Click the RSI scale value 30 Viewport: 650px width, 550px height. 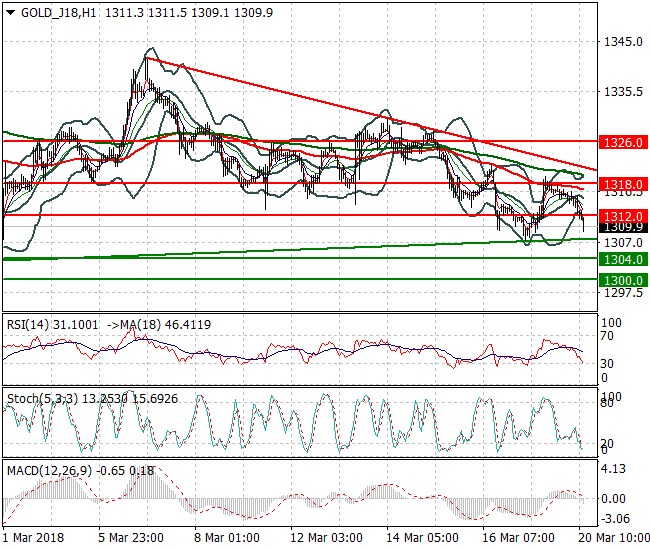pos(607,363)
